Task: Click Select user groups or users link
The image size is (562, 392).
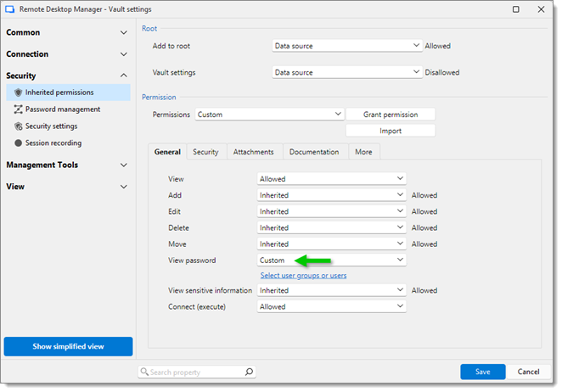Action: click(303, 275)
